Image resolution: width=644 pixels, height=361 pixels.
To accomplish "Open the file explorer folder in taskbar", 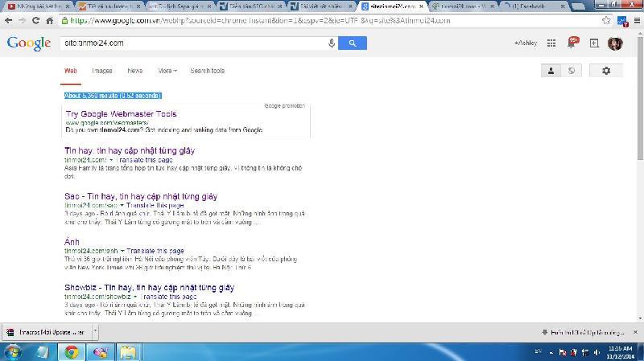I will [x=128, y=352].
